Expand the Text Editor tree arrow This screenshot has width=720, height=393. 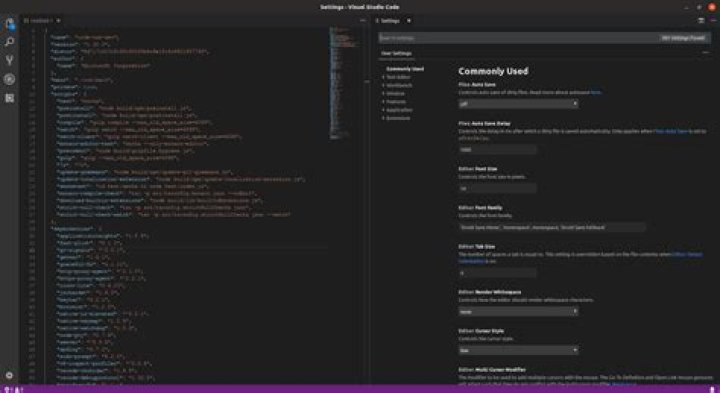pyautogui.click(x=383, y=77)
